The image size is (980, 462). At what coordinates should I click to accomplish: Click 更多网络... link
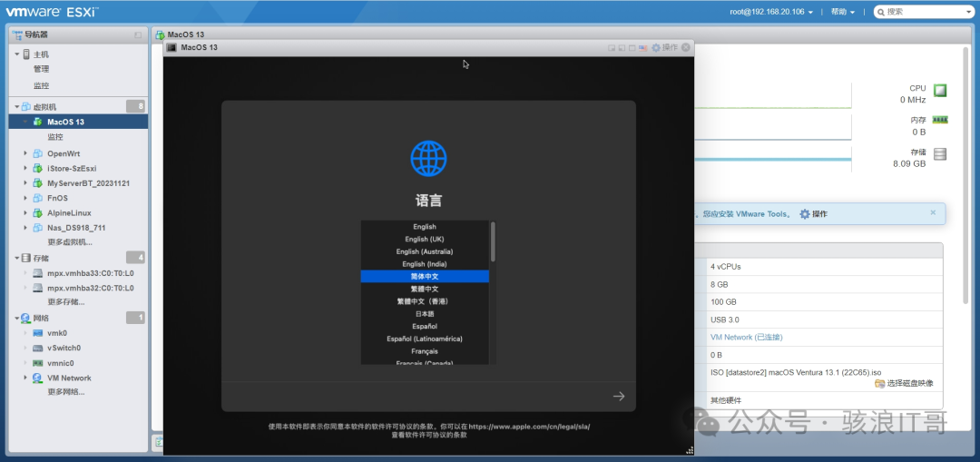point(65,393)
